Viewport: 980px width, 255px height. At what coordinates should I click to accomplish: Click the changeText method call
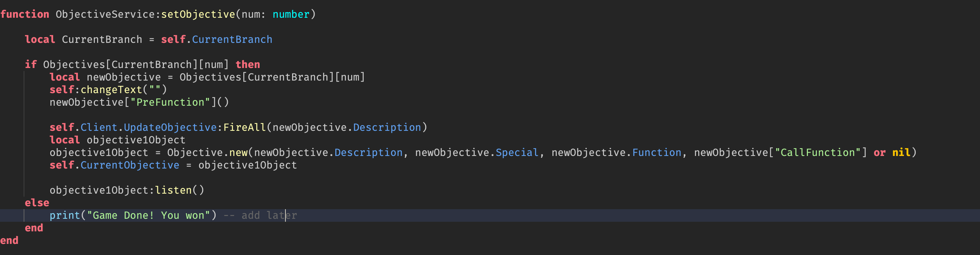point(111,90)
